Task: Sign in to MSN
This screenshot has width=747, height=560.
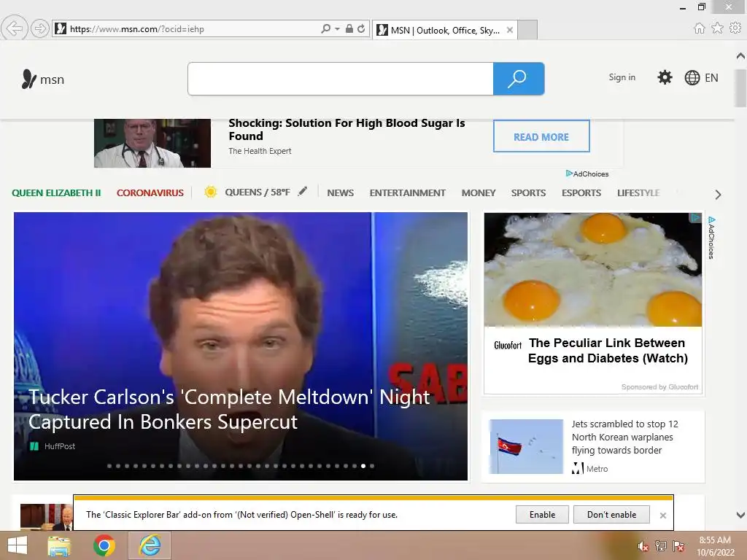Action: 622,77
